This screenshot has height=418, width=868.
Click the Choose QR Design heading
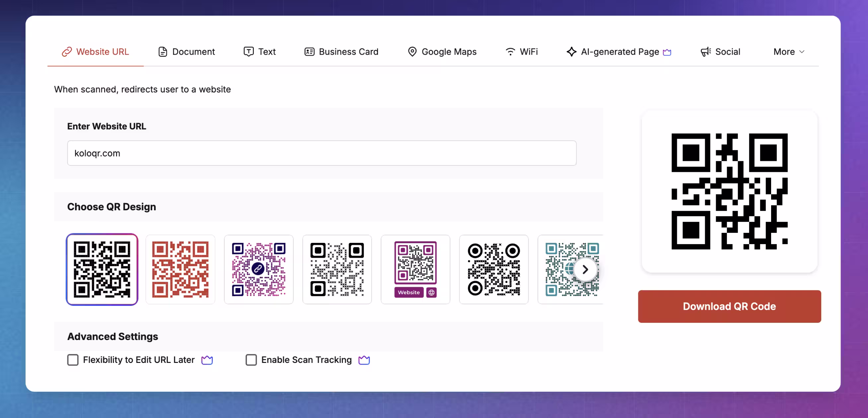coord(111,206)
